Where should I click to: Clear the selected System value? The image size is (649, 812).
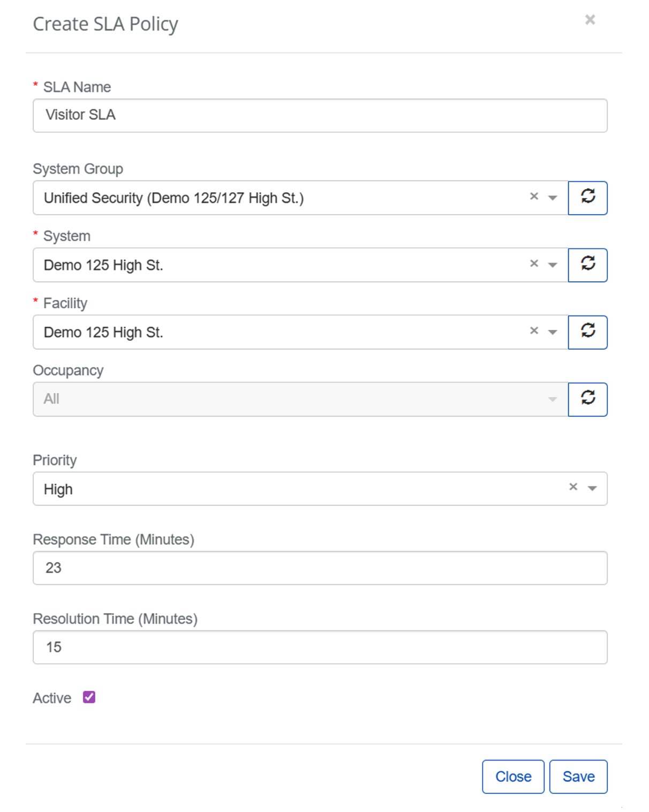[534, 264]
